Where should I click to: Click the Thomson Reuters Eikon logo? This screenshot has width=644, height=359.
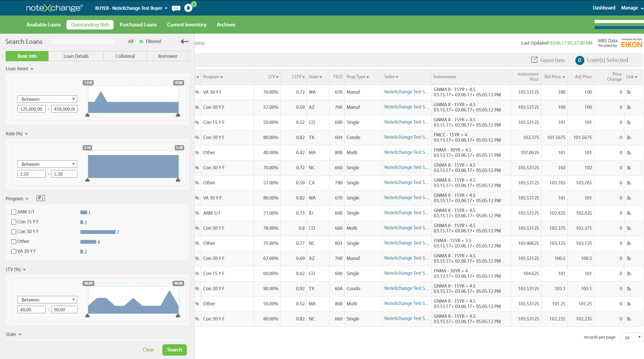[x=631, y=43]
